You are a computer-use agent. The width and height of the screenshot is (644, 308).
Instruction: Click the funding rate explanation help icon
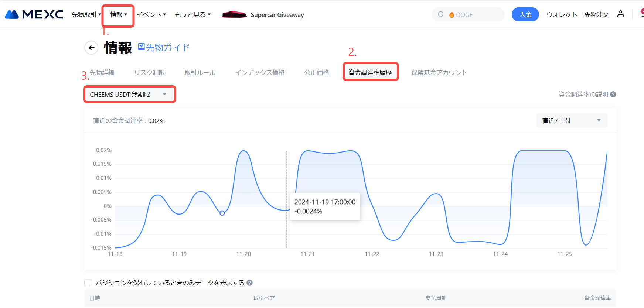(x=613, y=95)
